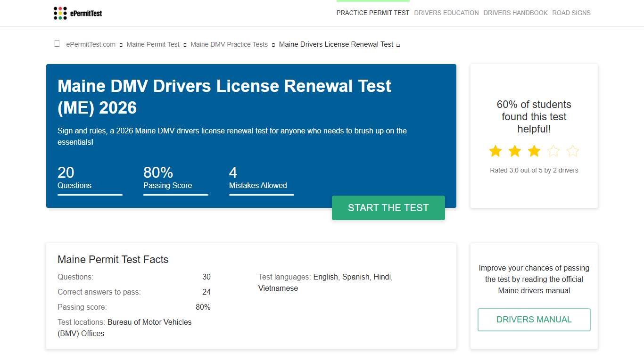Screen dimensions: 644x362
Task: Open the PRACTICE PERMIT TEST menu
Action: (x=373, y=13)
